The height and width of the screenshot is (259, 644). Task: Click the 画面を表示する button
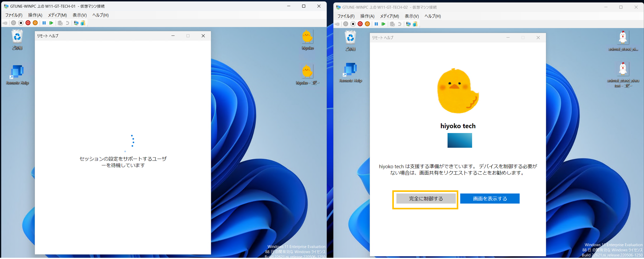[x=490, y=199]
